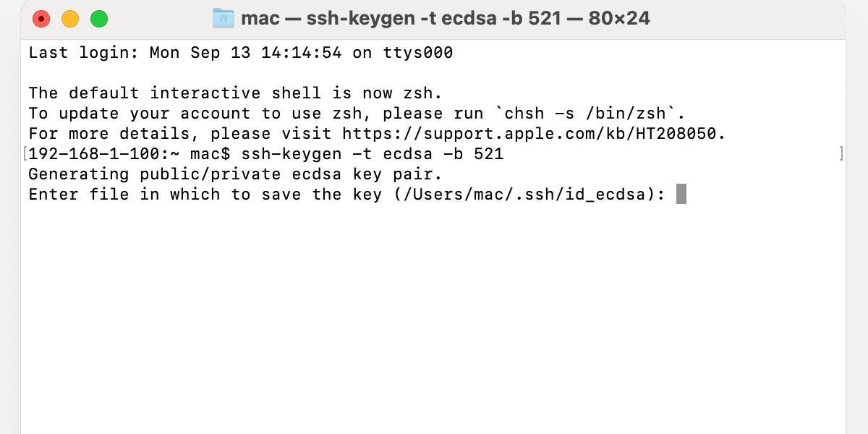868x434 pixels.
Task: Click the window title showing ssh-keygen command
Action: click(448, 18)
